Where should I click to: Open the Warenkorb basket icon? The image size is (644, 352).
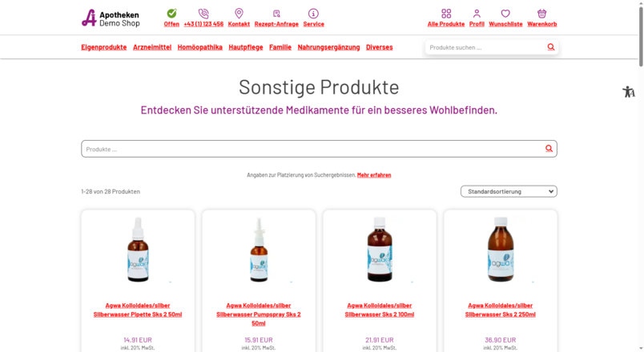pyautogui.click(x=541, y=14)
